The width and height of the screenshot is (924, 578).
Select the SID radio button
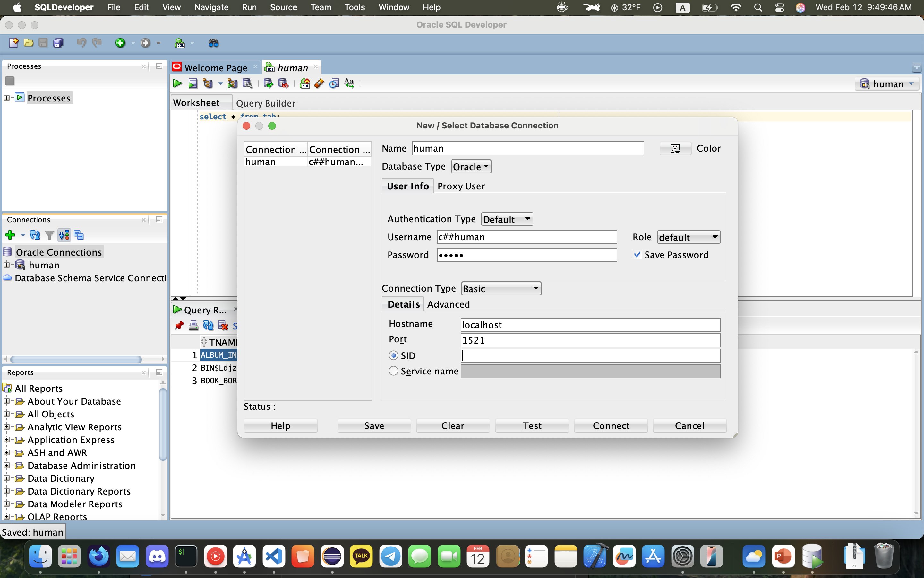click(393, 355)
